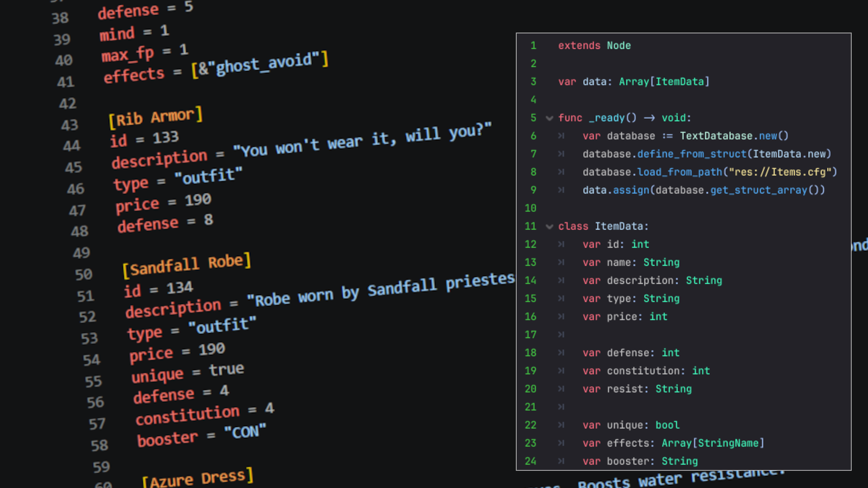Screen dimensions: 868x488
Task: Click the Array[StringName] type on line 23
Action: pos(712,443)
